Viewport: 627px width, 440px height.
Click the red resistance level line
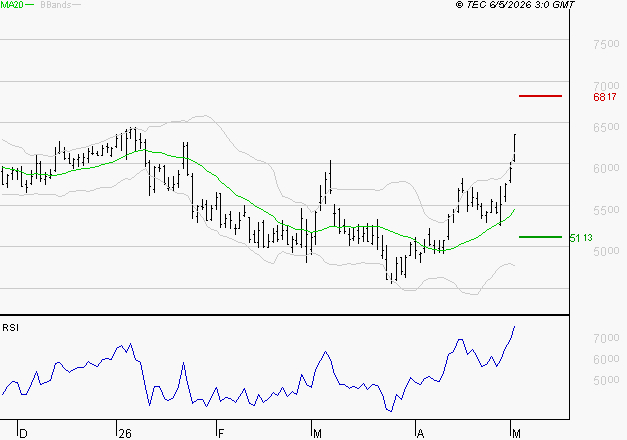click(540, 96)
